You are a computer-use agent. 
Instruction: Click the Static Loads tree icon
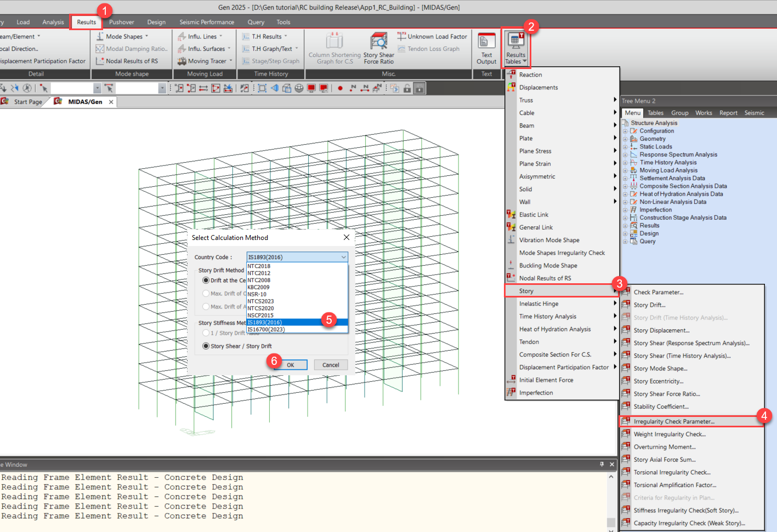pos(634,146)
